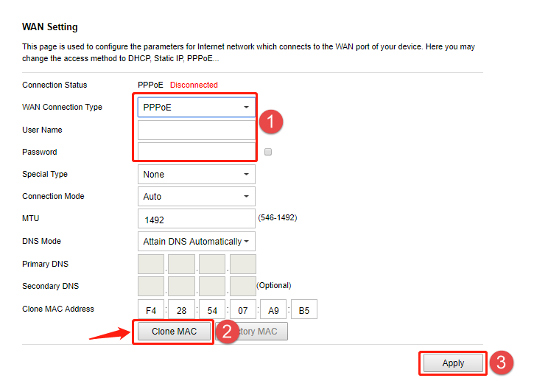
Task: Expand the Special Type dropdown
Action: pyautogui.click(x=196, y=175)
